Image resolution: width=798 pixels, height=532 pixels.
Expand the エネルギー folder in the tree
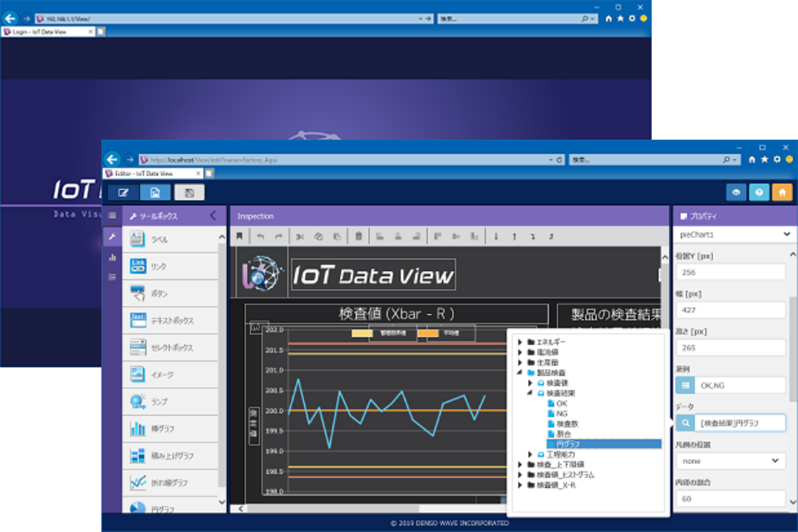(x=519, y=342)
